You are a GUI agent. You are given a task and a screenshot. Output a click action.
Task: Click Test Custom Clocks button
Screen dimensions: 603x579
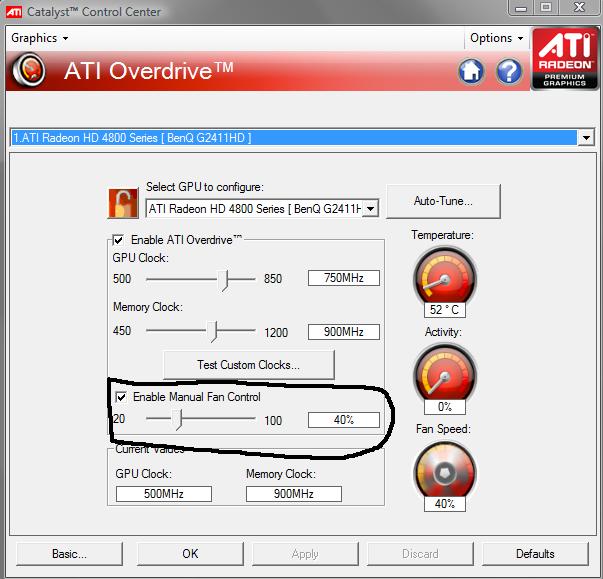pos(249,364)
